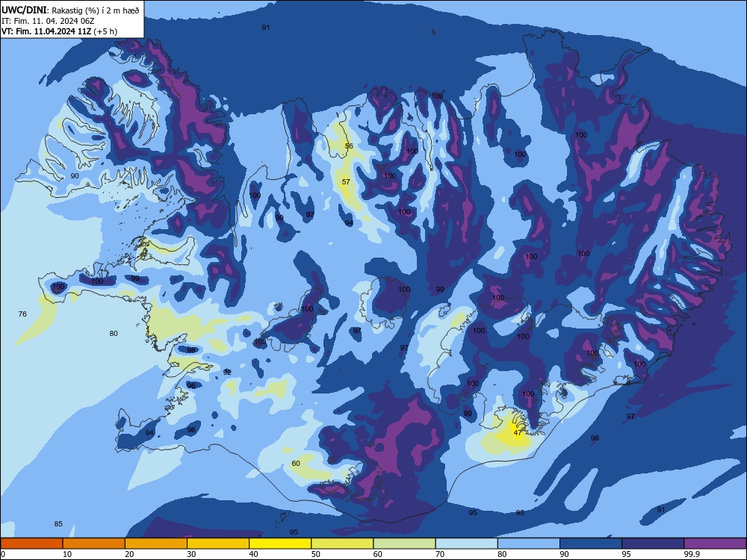Select the 95–99.9 dark indigo legend swatch
Image resolution: width=747 pixels, height=560 pixels.
[x=653, y=544]
